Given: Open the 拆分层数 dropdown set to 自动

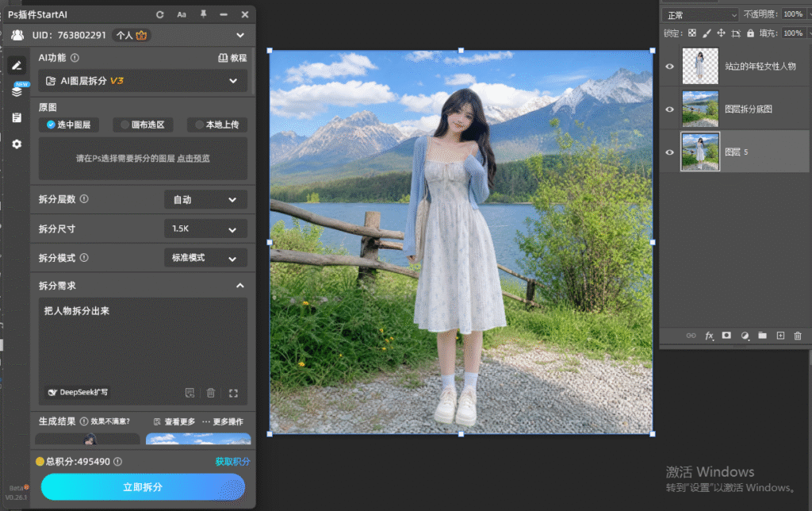Looking at the screenshot, I should [205, 199].
